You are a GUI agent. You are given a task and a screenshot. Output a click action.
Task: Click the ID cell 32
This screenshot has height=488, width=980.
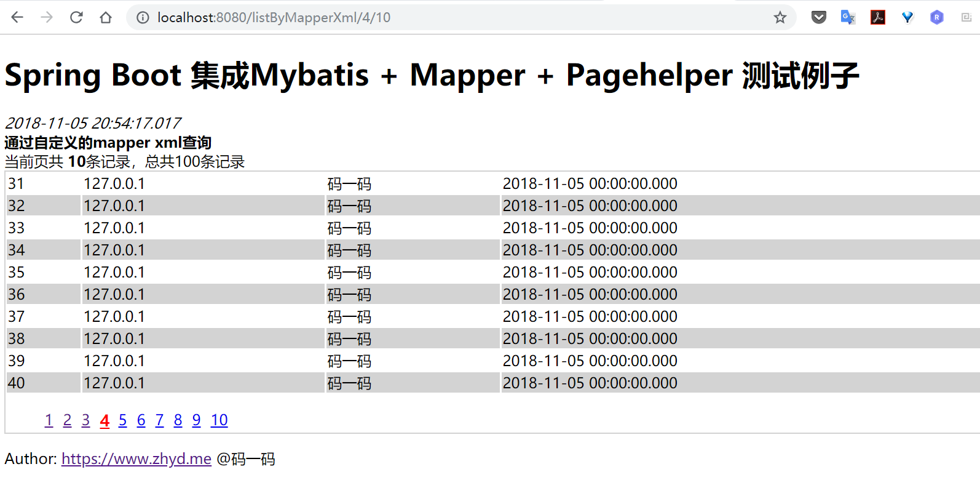43,206
